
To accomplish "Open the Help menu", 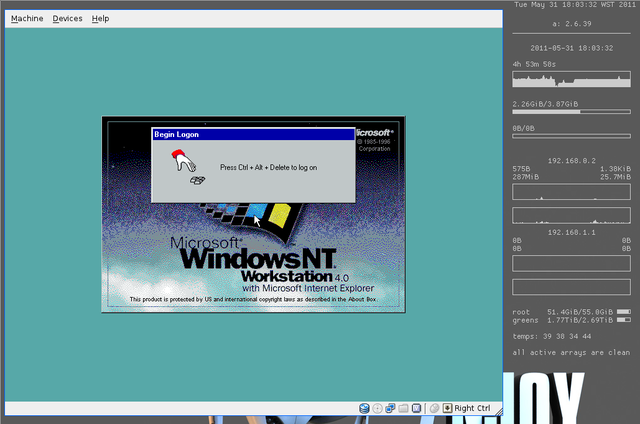I will (100, 19).
